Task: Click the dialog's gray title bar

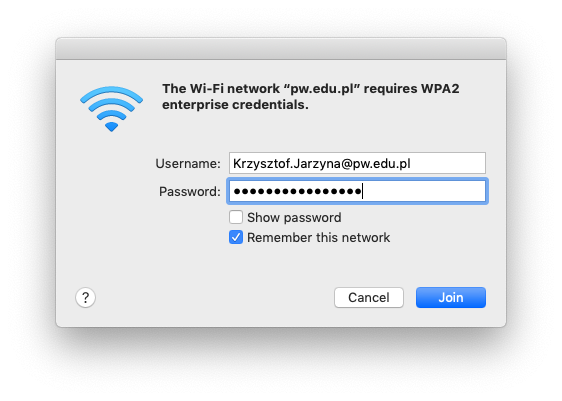Action: pyautogui.click(x=281, y=49)
